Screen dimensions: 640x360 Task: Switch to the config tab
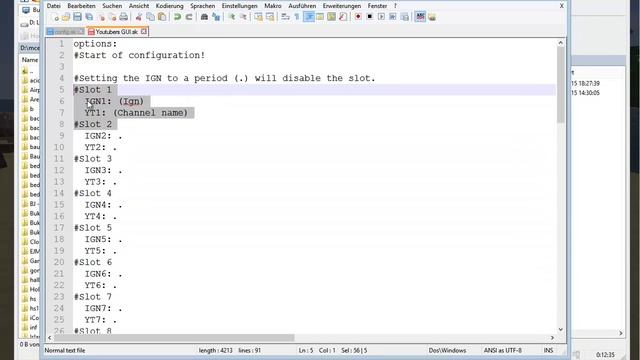[x=65, y=31]
